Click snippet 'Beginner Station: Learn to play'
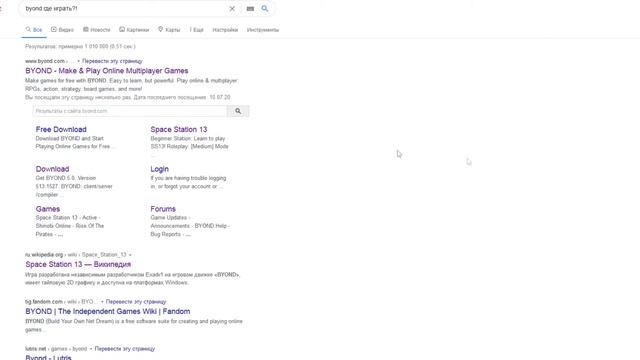This screenshot has width=640, height=360. pos(188,139)
